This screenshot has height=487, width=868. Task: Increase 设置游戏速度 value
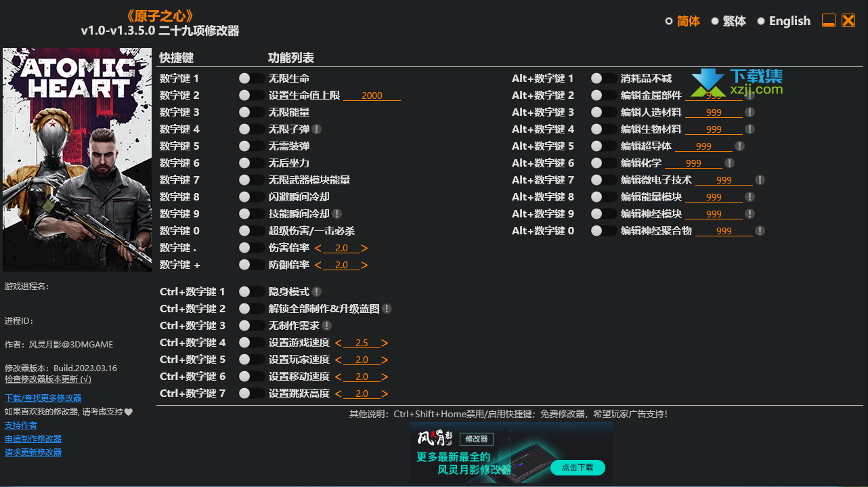tap(385, 343)
